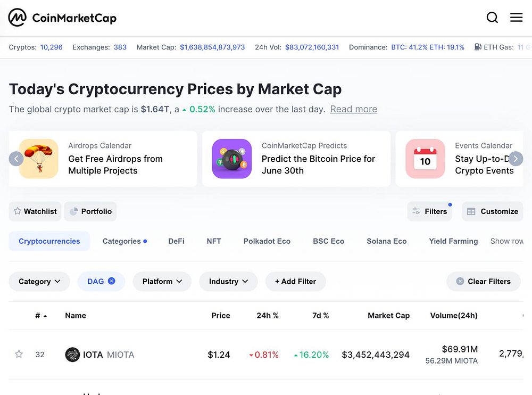Image resolution: width=532 pixels, height=395 pixels.
Task: Switch to the NFT tab
Action: (x=214, y=241)
